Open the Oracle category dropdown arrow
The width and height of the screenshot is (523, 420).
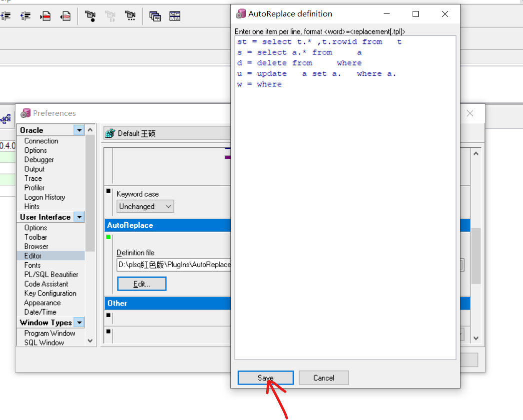coord(78,129)
